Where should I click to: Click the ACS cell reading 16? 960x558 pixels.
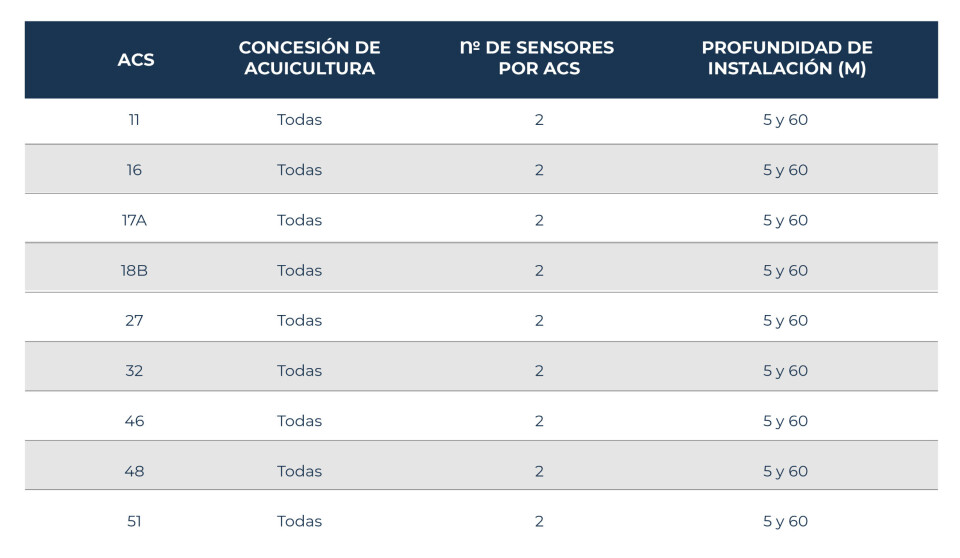pos(134,170)
